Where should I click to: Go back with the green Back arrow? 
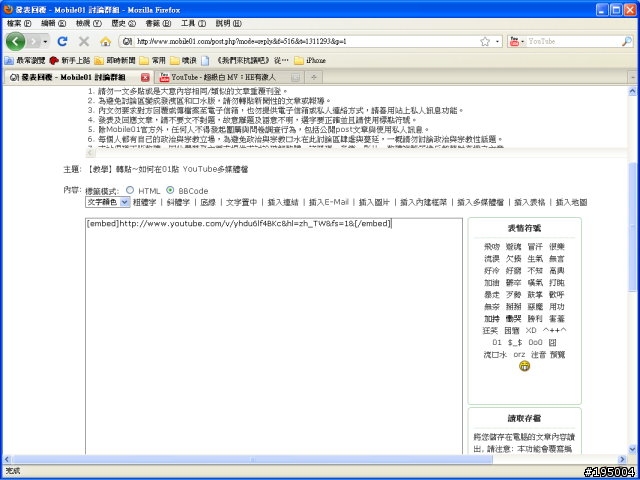tap(16, 41)
